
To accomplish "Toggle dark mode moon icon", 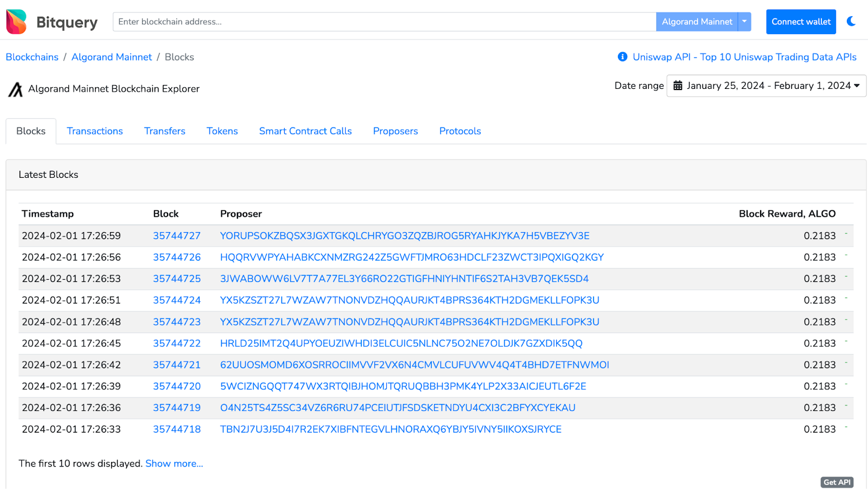I will (851, 22).
